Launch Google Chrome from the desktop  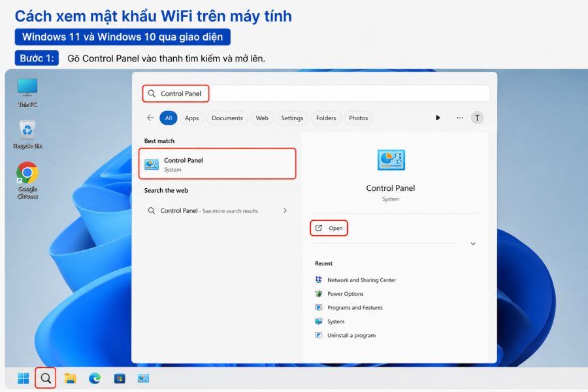tap(27, 180)
